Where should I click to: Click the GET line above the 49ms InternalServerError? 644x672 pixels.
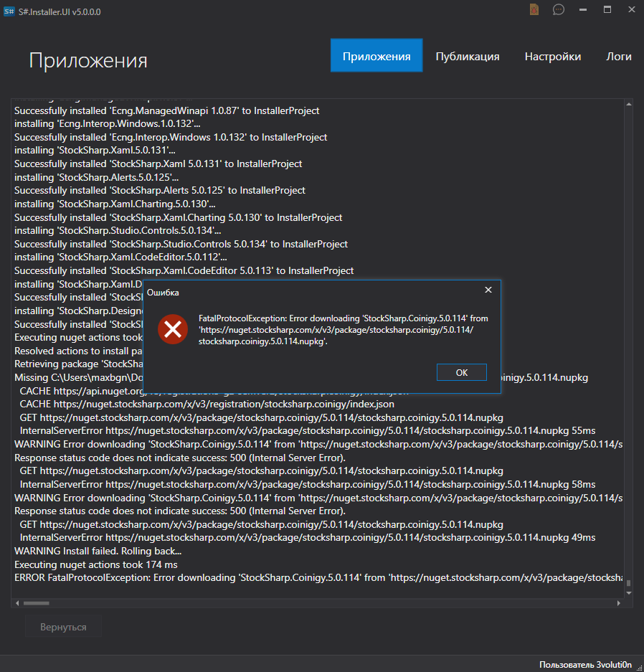261,524
